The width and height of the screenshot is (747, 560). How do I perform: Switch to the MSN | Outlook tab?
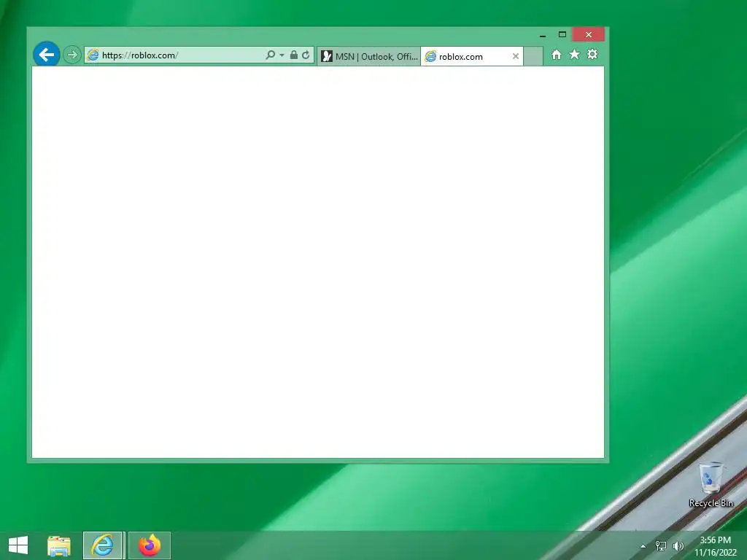[x=369, y=56]
